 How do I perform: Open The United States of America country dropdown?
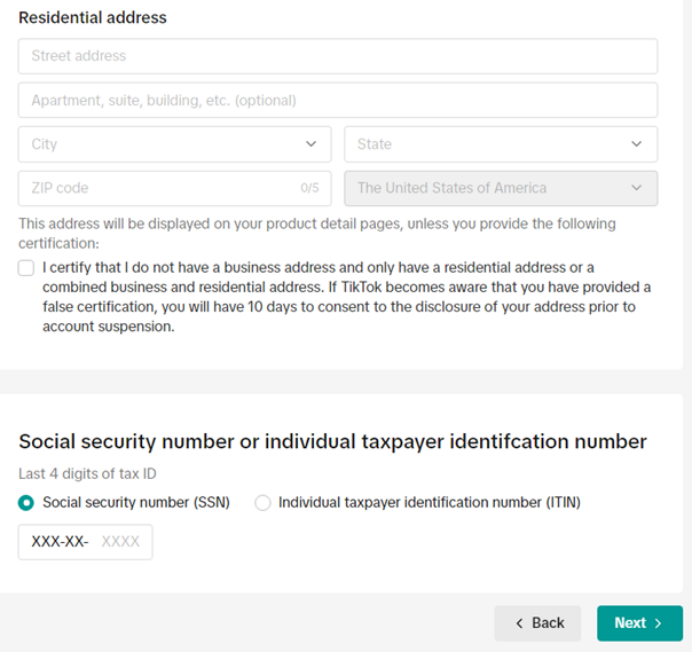pos(501,188)
